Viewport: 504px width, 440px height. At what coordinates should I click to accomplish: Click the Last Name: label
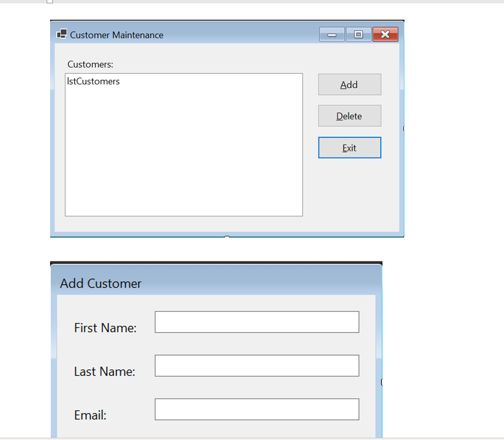tap(105, 372)
